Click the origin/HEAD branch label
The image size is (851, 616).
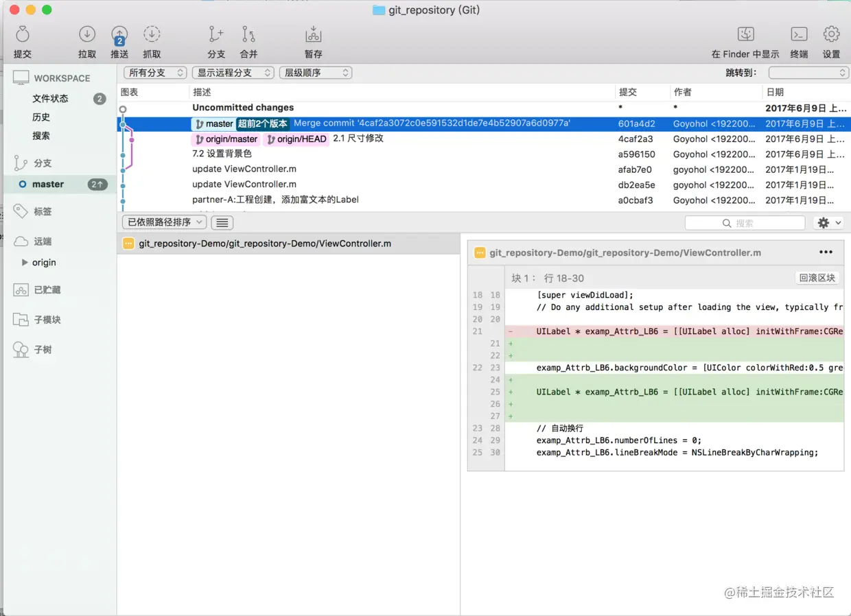tap(296, 139)
